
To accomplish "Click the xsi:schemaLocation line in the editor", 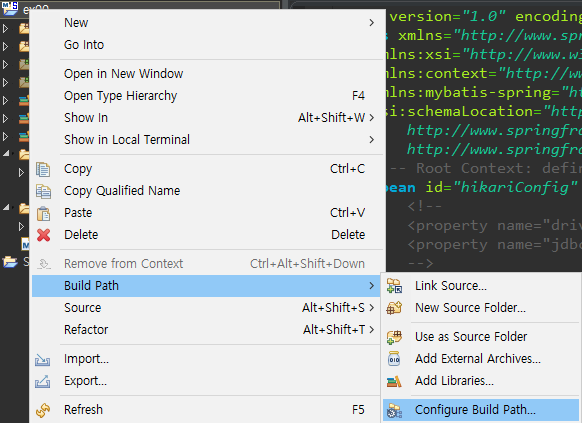I will click(x=484, y=111).
